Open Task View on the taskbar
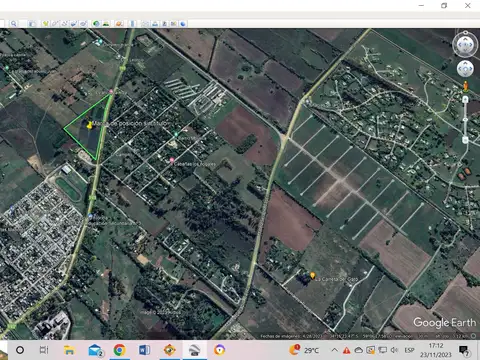 pyautogui.click(x=44, y=350)
